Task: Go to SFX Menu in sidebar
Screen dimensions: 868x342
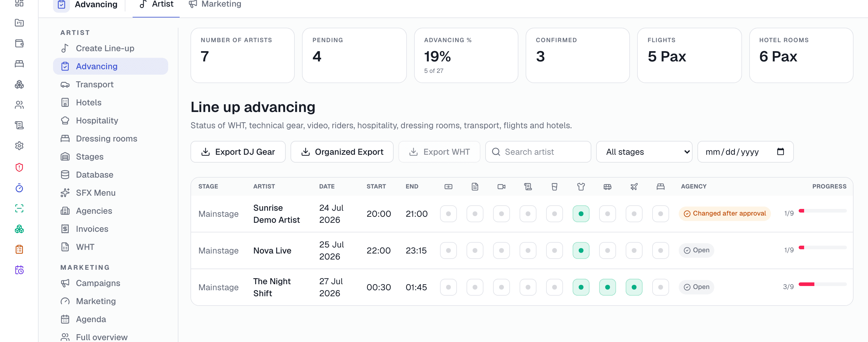Action: click(x=111, y=193)
